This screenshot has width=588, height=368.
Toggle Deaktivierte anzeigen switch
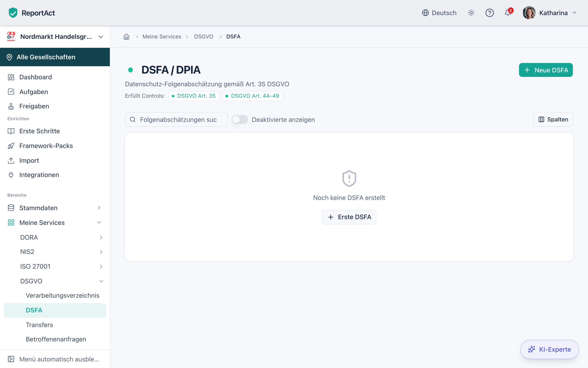pyautogui.click(x=240, y=120)
